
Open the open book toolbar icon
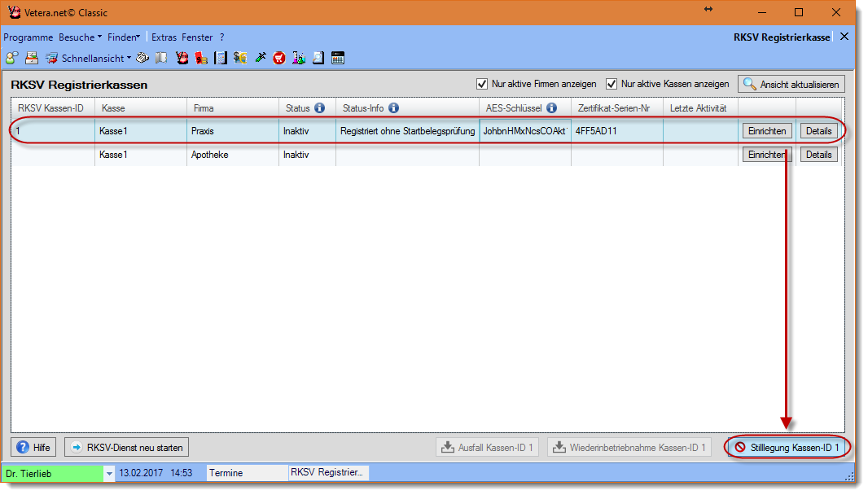[161, 58]
